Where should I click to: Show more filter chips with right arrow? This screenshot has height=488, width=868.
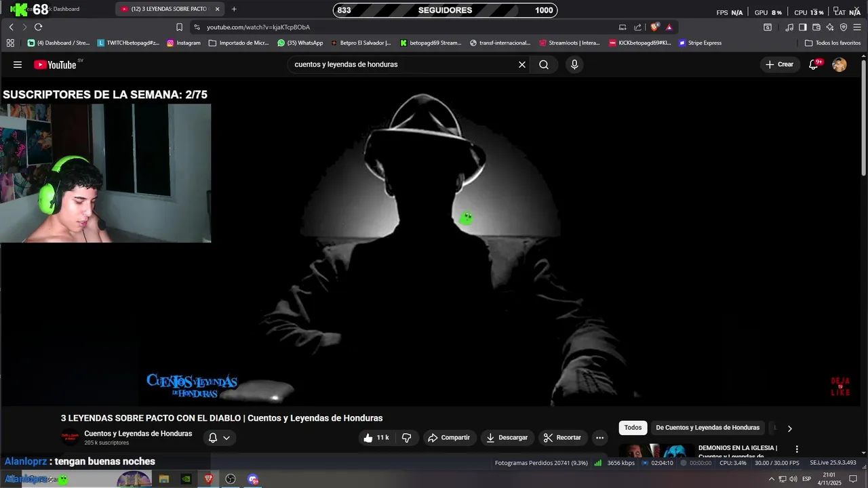(x=789, y=428)
